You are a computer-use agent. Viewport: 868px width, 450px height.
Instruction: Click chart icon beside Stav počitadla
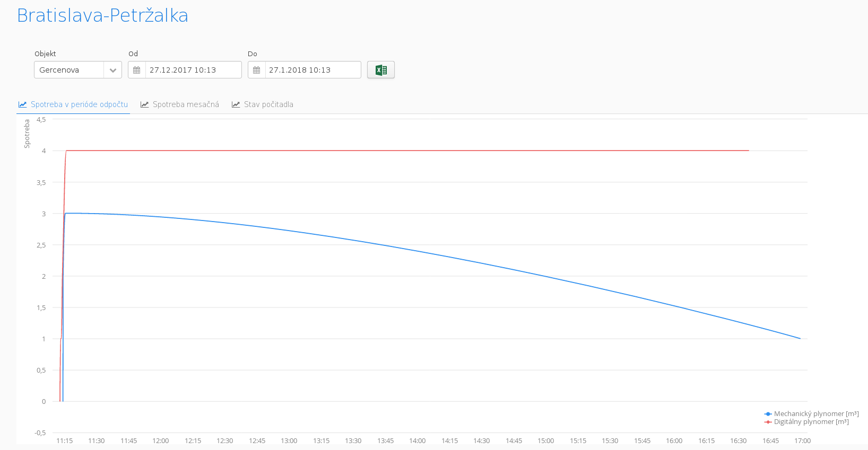tap(236, 104)
